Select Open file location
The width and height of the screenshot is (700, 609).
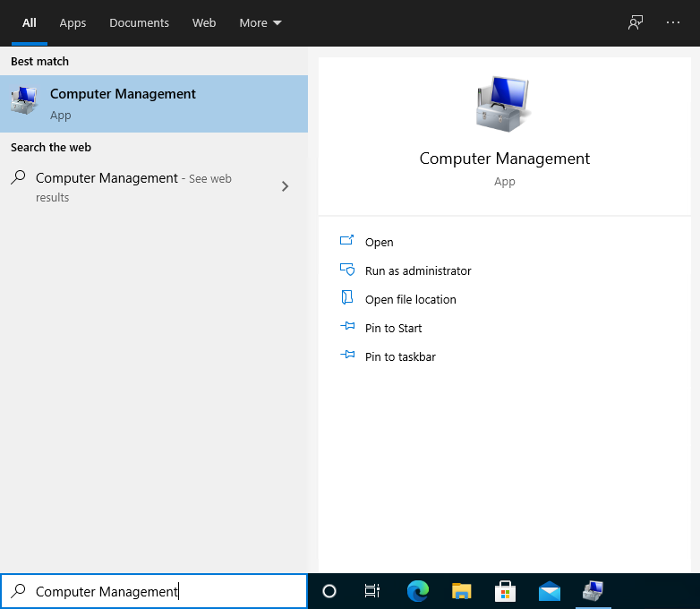pos(410,299)
